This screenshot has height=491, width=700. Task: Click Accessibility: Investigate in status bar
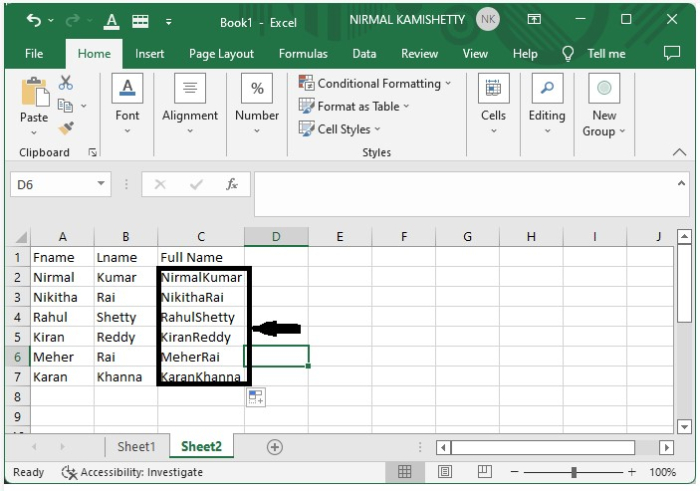pos(132,472)
